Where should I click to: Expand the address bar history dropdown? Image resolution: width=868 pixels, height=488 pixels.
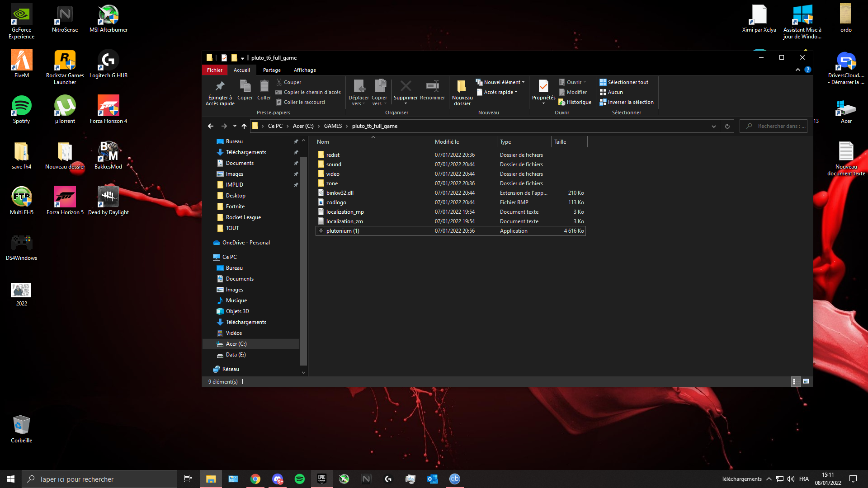pos(714,126)
